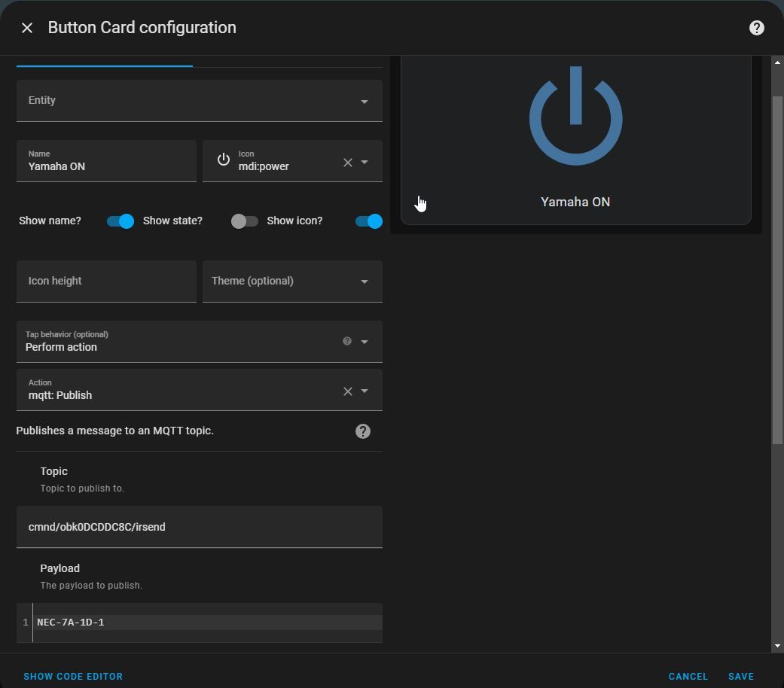Close the Button Card configuration dialog
This screenshot has height=688, width=784.
pos(27,28)
